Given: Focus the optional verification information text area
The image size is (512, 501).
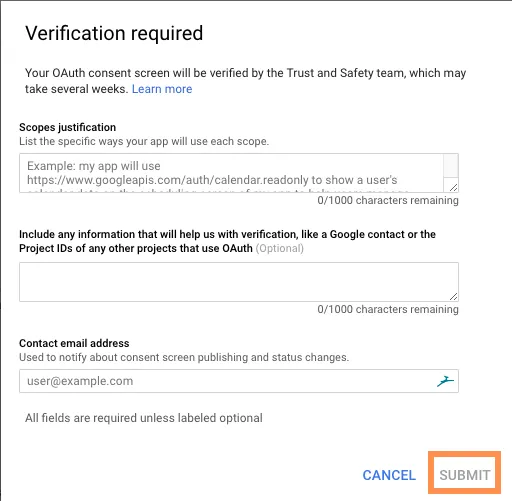Looking at the screenshot, I should (239, 282).
